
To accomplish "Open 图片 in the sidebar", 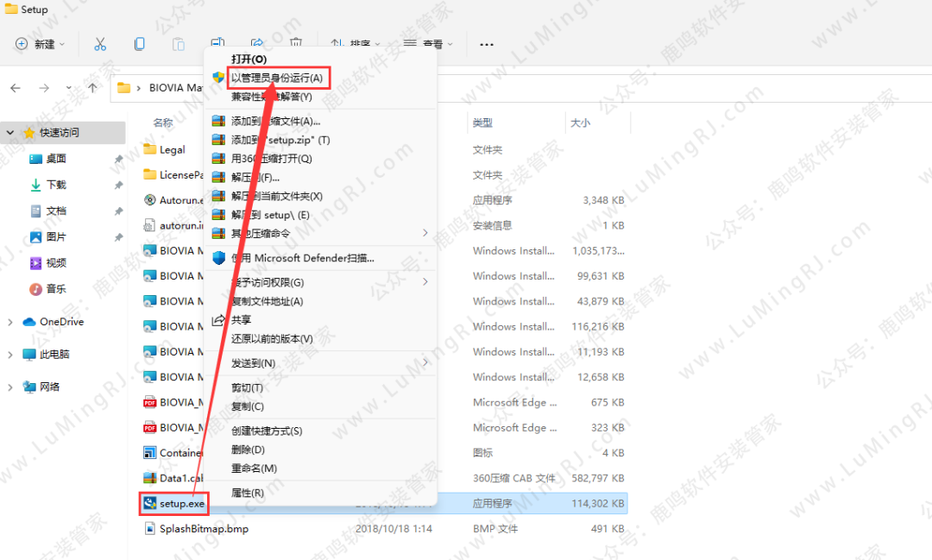I will (56, 236).
